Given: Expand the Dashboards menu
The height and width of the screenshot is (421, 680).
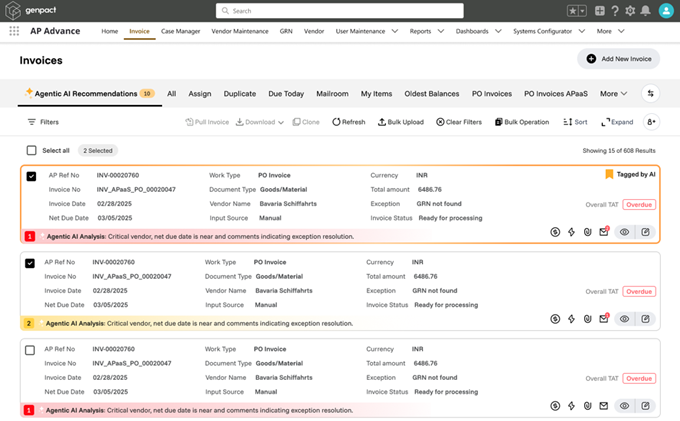Looking at the screenshot, I should click(478, 31).
